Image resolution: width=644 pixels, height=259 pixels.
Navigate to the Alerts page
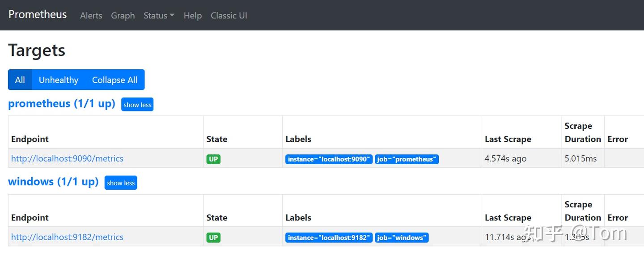point(91,15)
